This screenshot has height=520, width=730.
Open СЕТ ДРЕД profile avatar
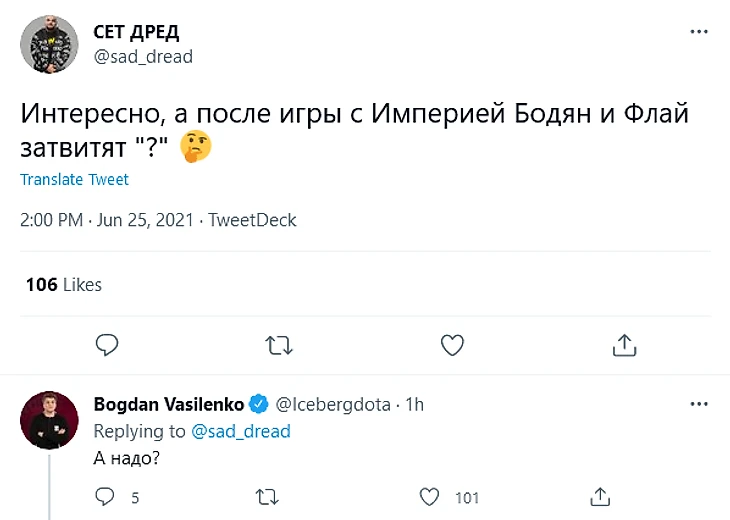click(x=49, y=44)
